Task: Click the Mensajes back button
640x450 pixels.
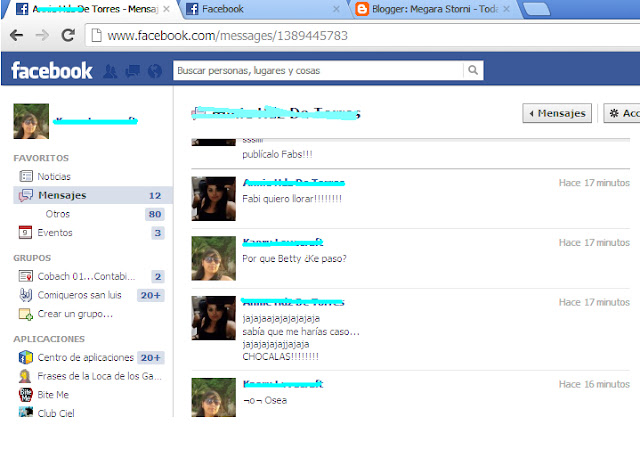Action: click(557, 113)
